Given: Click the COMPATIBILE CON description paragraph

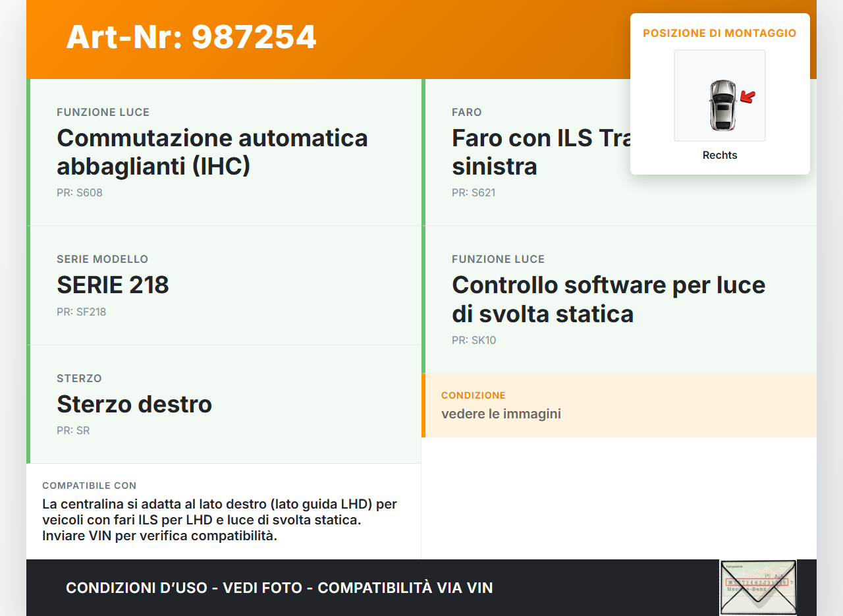Looking at the screenshot, I should click(219, 520).
